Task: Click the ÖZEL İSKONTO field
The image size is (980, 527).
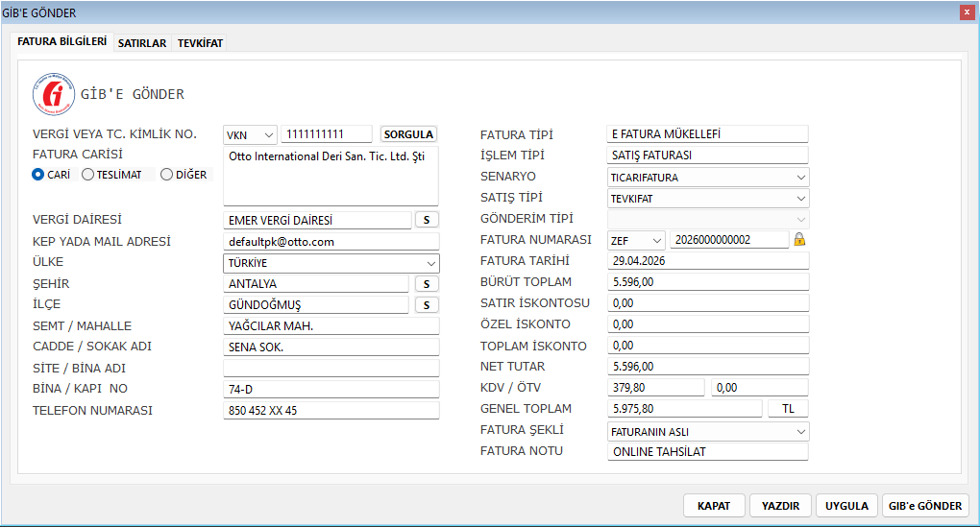Action: [708, 324]
